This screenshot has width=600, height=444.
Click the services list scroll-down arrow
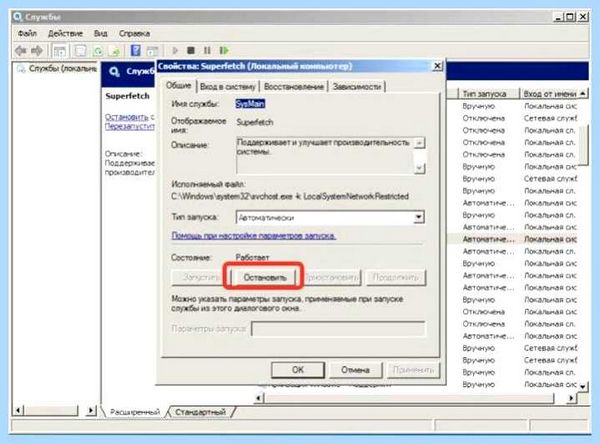pyautogui.click(x=582, y=386)
